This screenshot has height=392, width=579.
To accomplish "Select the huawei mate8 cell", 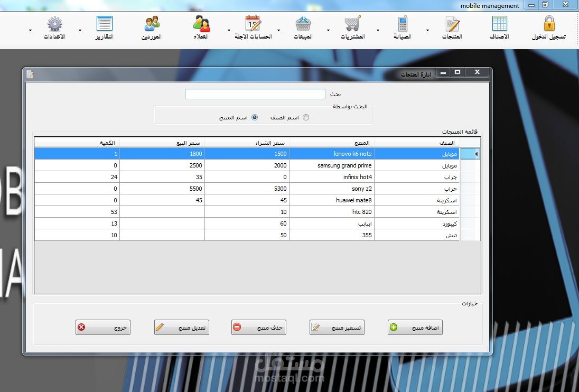I will click(332, 200).
